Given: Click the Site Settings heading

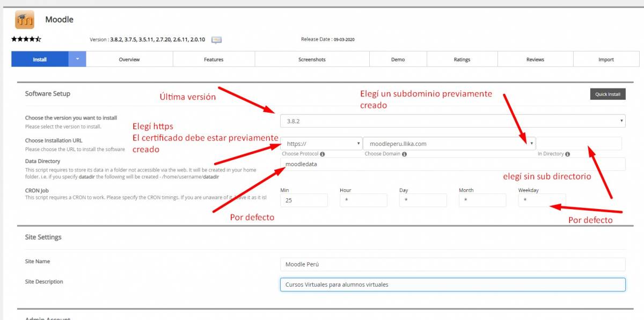Looking at the screenshot, I should tap(43, 237).
